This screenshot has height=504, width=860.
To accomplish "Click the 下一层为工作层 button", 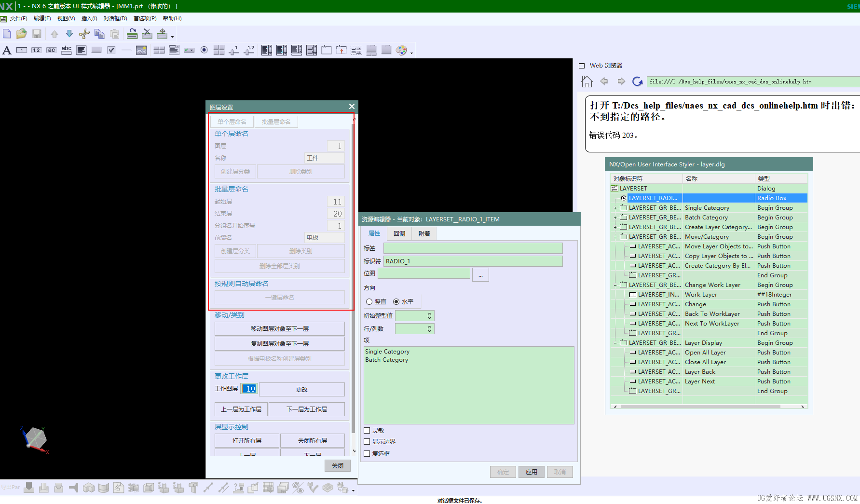I will [307, 409].
